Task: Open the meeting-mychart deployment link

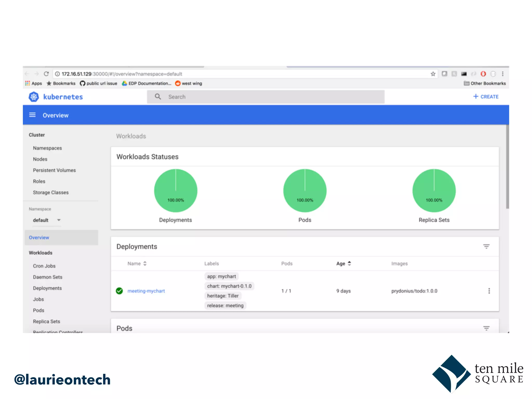Action: click(146, 291)
